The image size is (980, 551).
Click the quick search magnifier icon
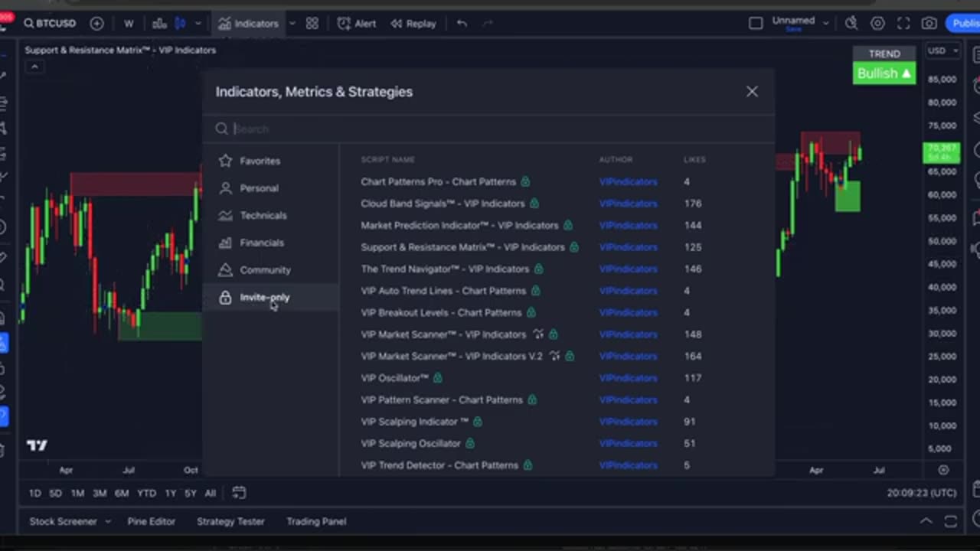pyautogui.click(x=851, y=24)
